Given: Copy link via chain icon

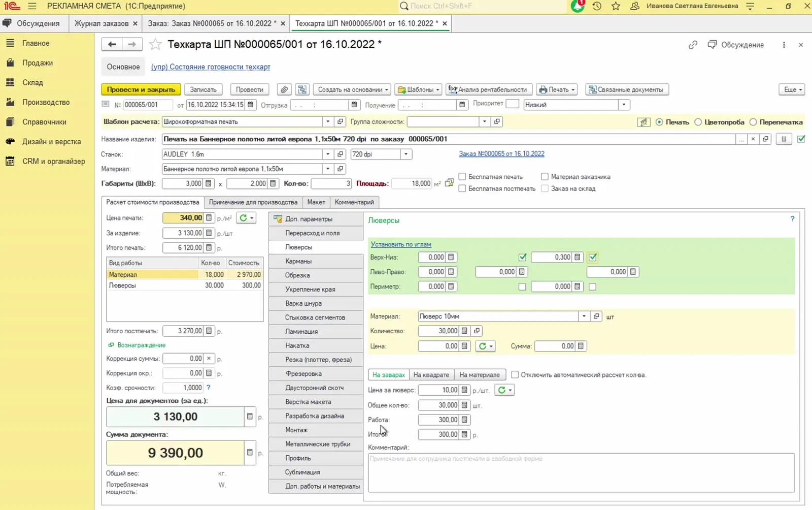Looking at the screenshot, I should [x=693, y=45].
